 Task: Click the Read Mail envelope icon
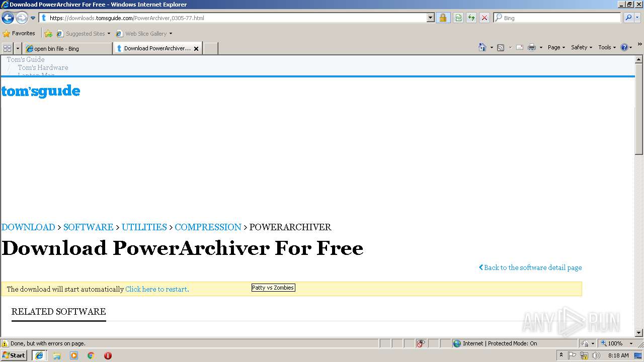click(x=520, y=47)
